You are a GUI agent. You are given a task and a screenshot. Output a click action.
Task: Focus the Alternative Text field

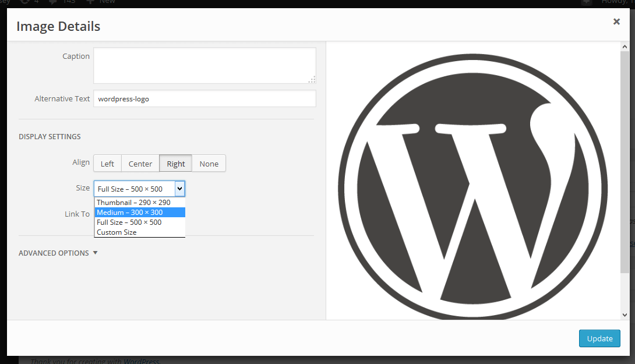coord(204,99)
